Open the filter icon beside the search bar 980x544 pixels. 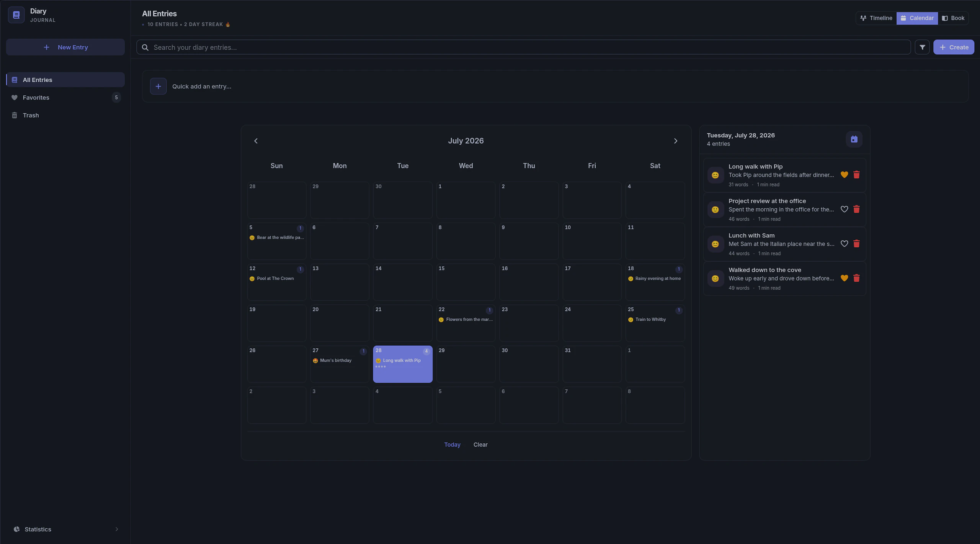tap(922, 47)
